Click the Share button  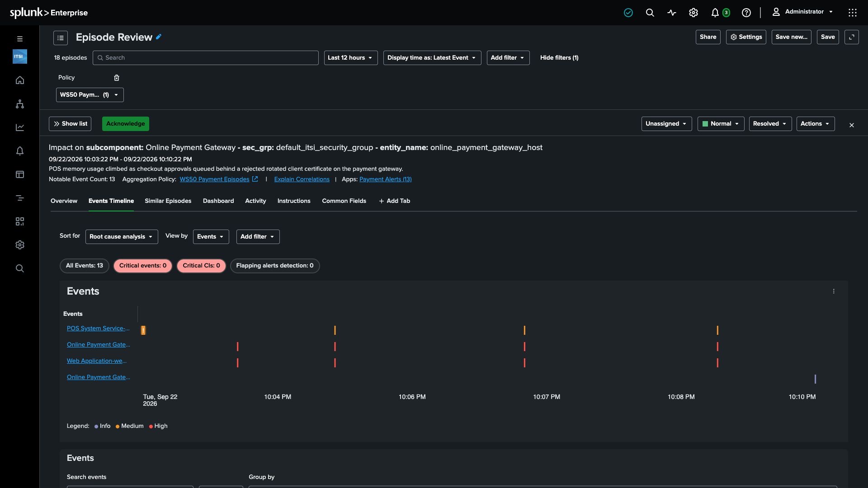coord(708,37)
